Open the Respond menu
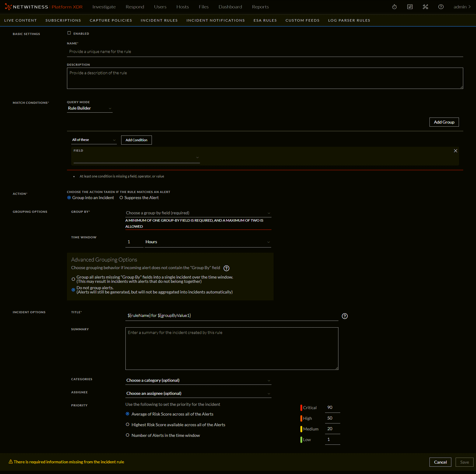 click(135, 7)
